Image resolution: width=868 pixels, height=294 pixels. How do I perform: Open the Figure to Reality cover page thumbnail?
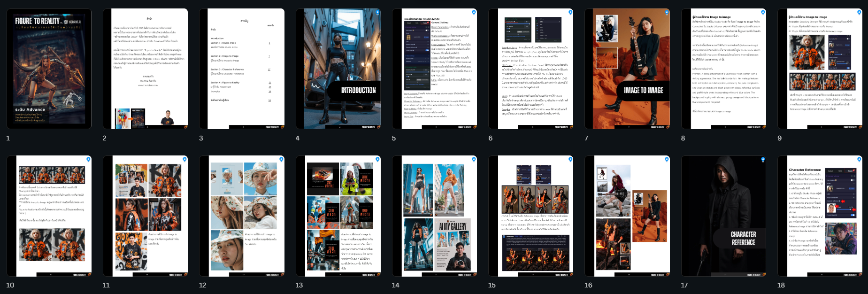49,69
